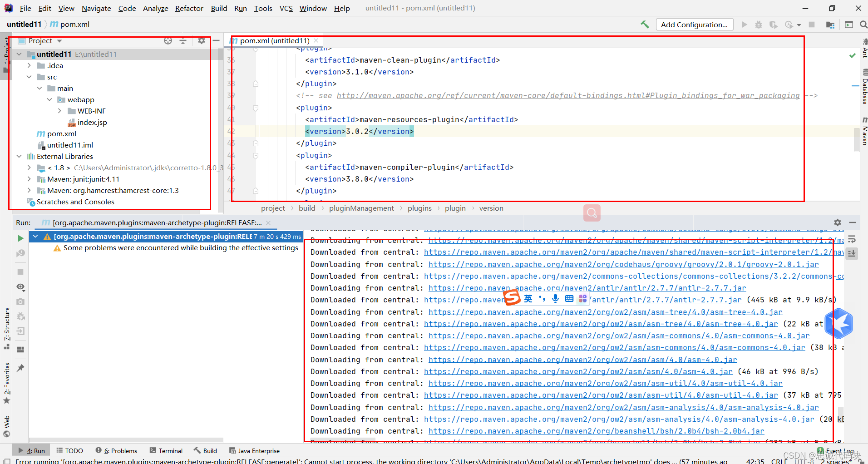Hide the Project panel with minus icon

point(217,41)
